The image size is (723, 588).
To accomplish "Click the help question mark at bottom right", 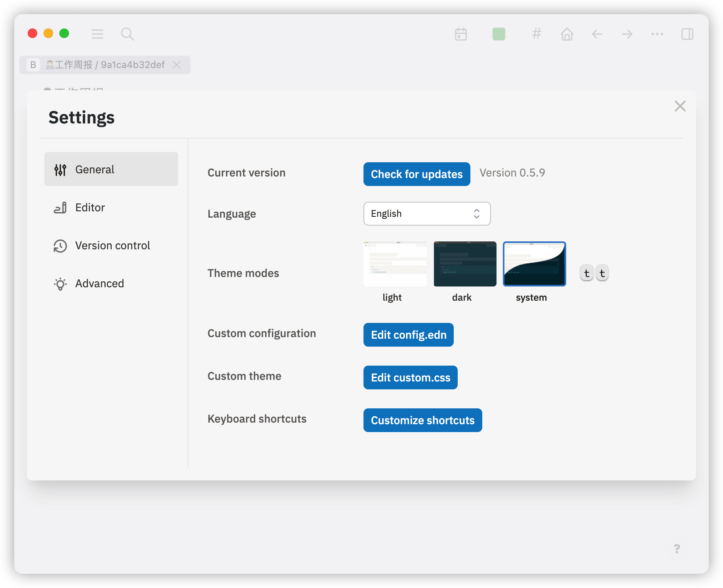I will (677, 548).
